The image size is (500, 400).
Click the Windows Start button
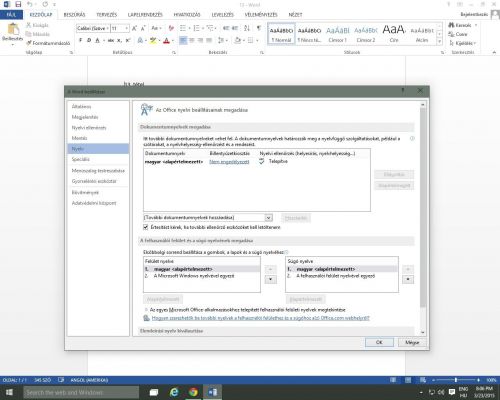click(x=9, y=392)
